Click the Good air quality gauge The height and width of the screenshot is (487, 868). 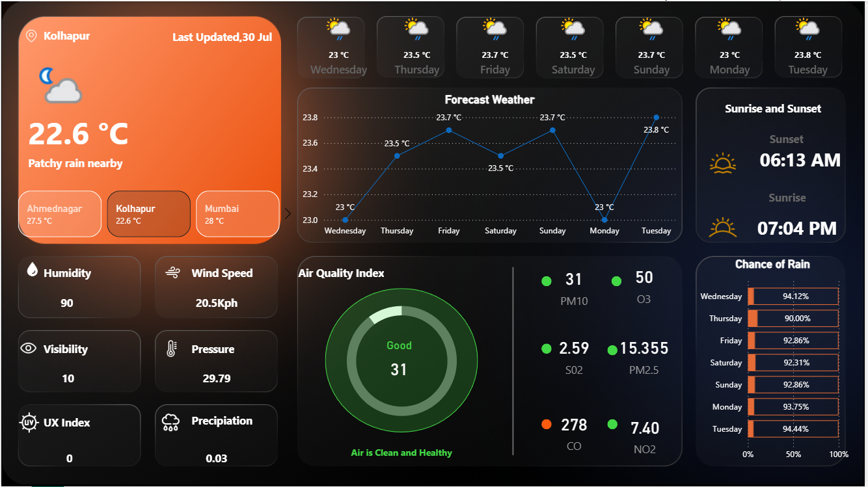coord(401,361)
